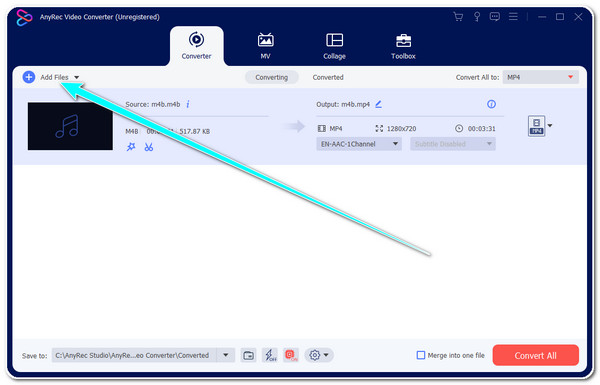Click the register key icon
This screenshot has width=600, height=385.
pos(477,16)
